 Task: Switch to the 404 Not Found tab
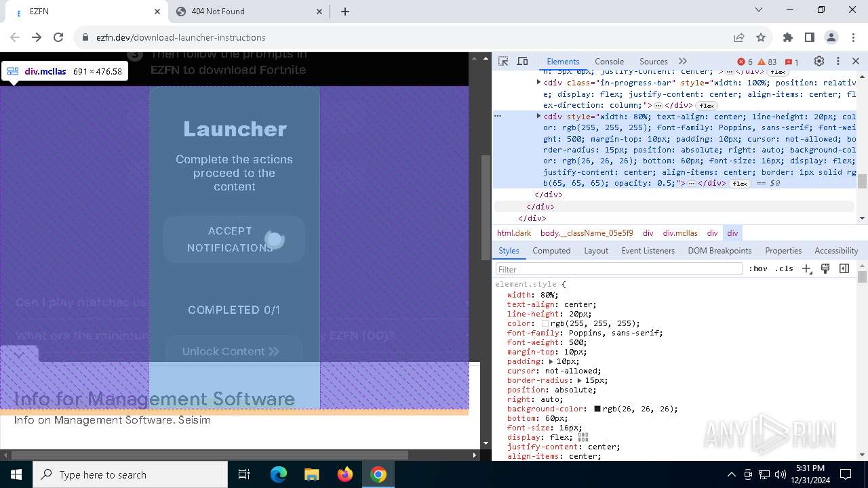(248, 12)
